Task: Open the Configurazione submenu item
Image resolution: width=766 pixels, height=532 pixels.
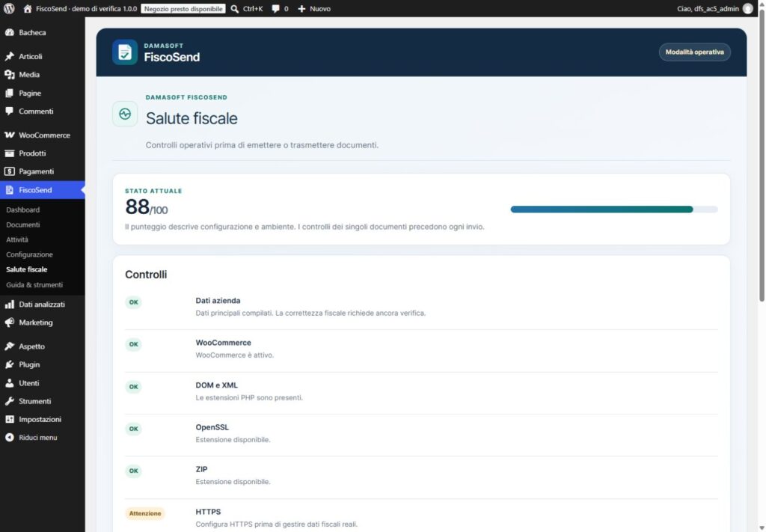Action: [29, 254]
